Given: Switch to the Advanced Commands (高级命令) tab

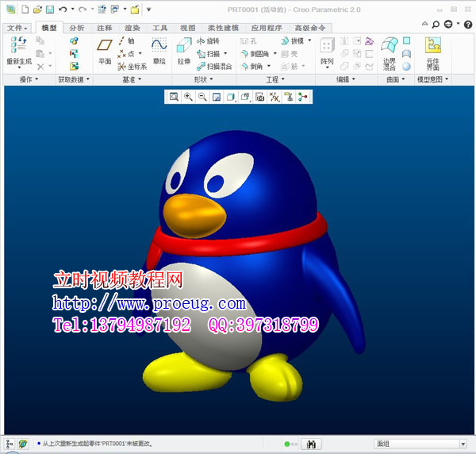Looking at the screenshot, I should (310, 28).
